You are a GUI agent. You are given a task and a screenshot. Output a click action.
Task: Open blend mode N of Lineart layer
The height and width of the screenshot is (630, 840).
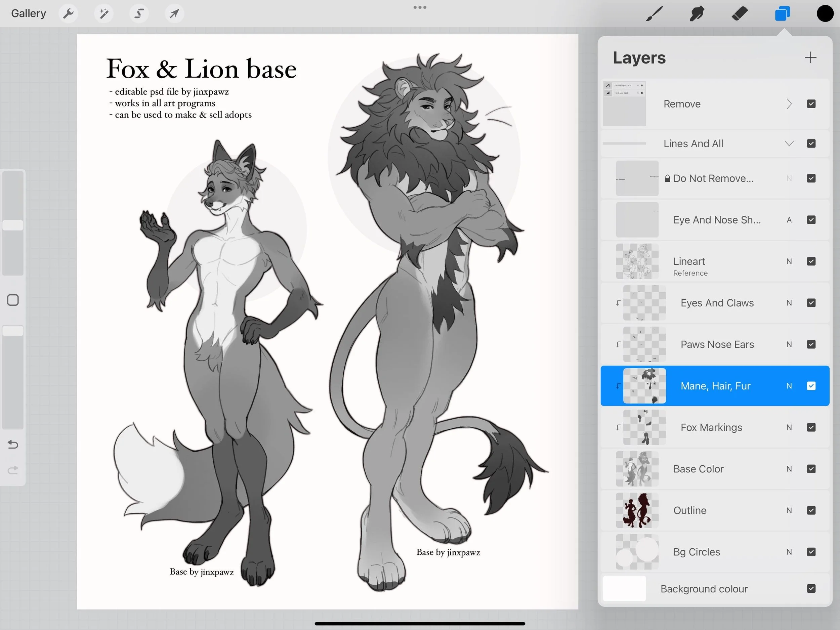click(789, 261)
